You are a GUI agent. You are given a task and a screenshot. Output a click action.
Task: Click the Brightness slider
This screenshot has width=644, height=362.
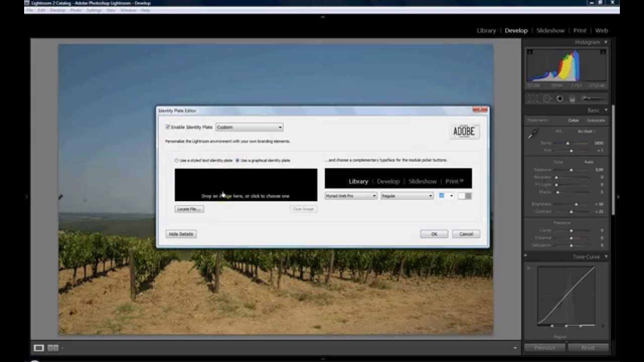[572, 204]
